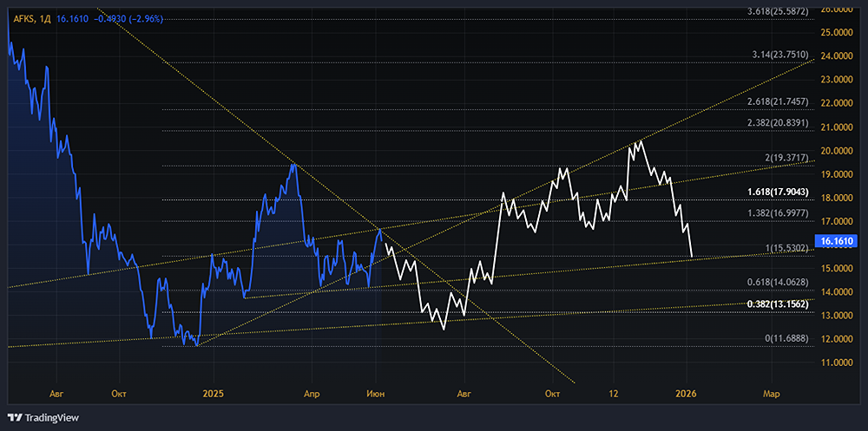Screen dimensions: 868x431
Task: Click the Окт 2025 time axis label
Action: [x=552, y=394]
